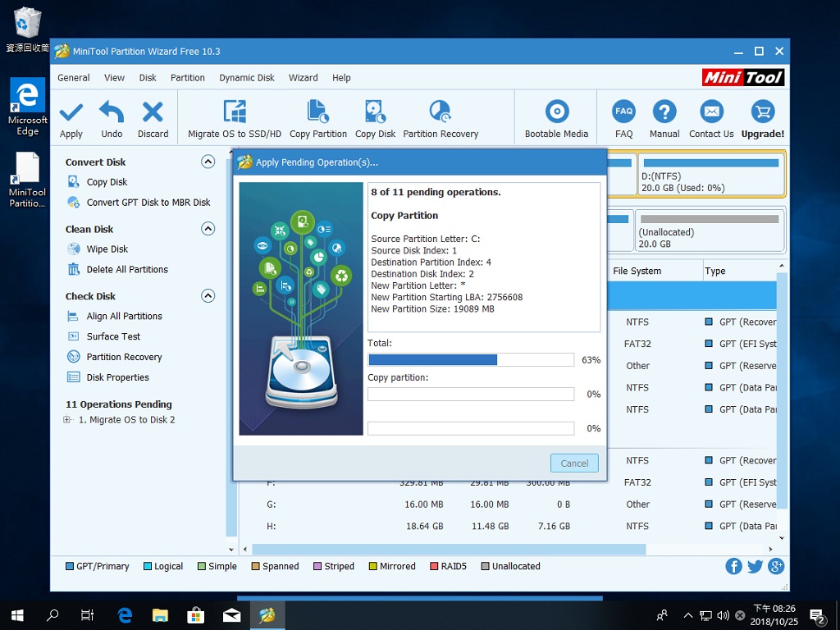Open the Microsoft Edge desktop shortcut

point(27,106)
